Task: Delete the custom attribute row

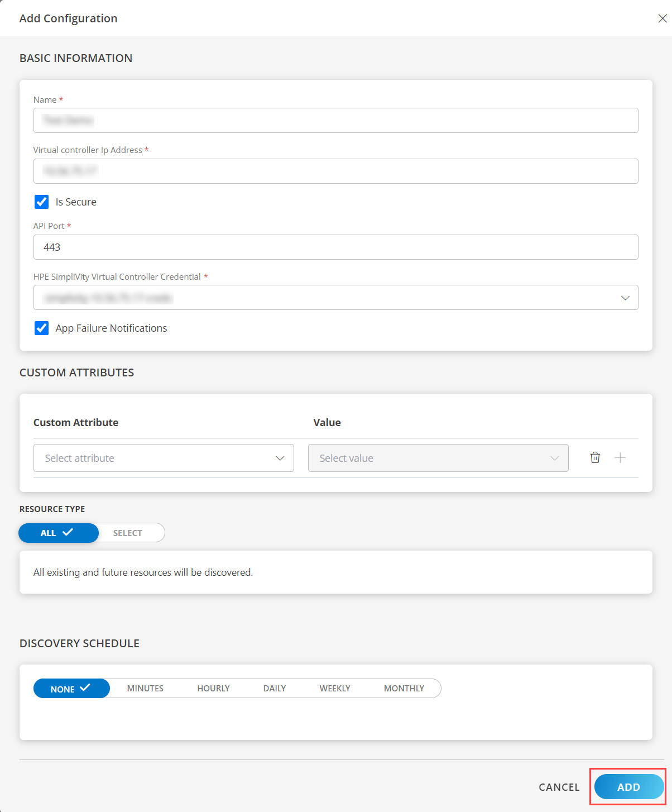Action: coord(595,457)
